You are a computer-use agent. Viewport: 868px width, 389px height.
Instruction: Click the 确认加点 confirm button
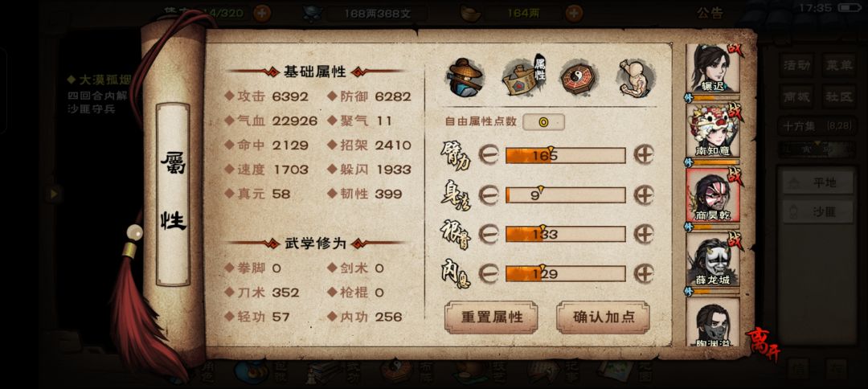pos(604,317)
